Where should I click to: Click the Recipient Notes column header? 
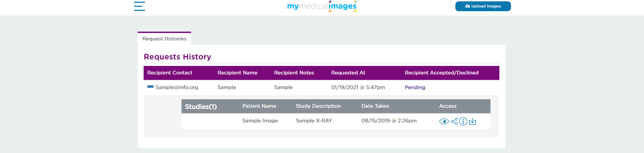point(294,73)
